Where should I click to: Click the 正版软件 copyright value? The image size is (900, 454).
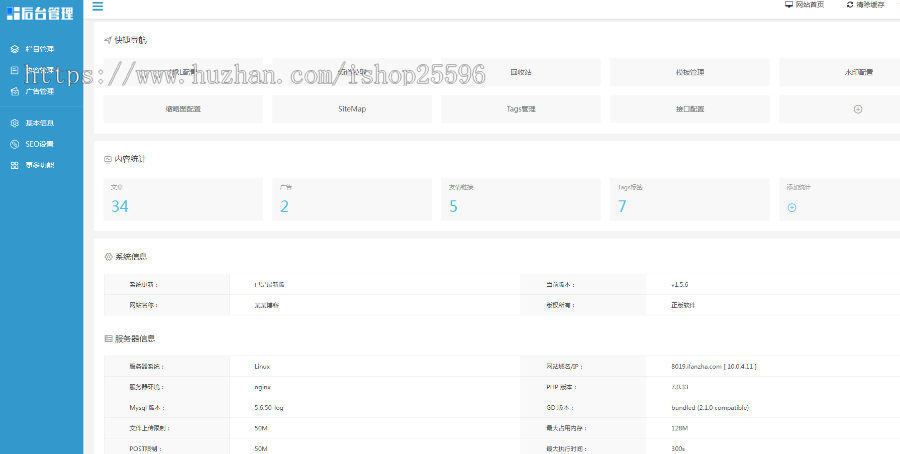tap(683, 305)
